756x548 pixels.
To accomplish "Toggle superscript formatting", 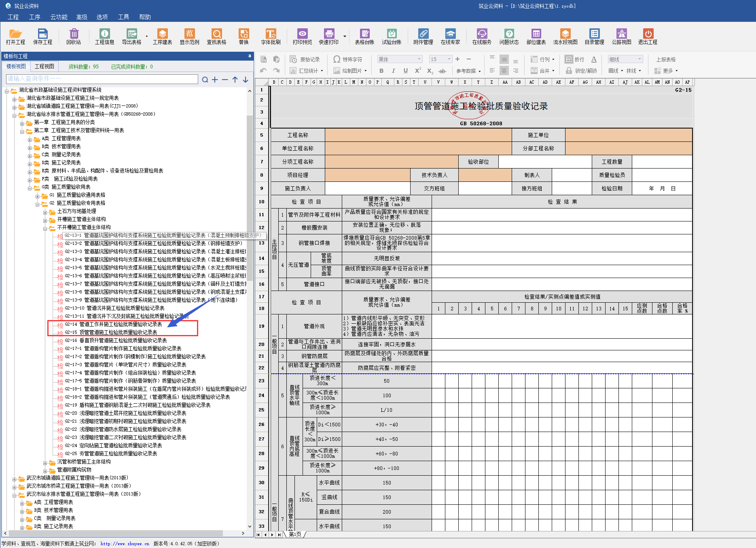I will tap(418, 71).
